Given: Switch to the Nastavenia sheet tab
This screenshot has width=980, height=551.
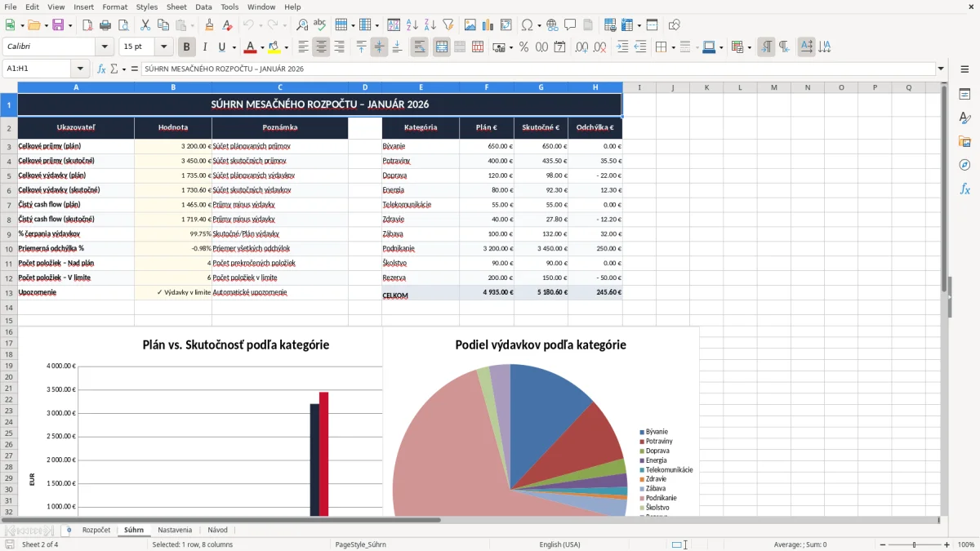Looking at the screenshot, I should tap(175, 530).
